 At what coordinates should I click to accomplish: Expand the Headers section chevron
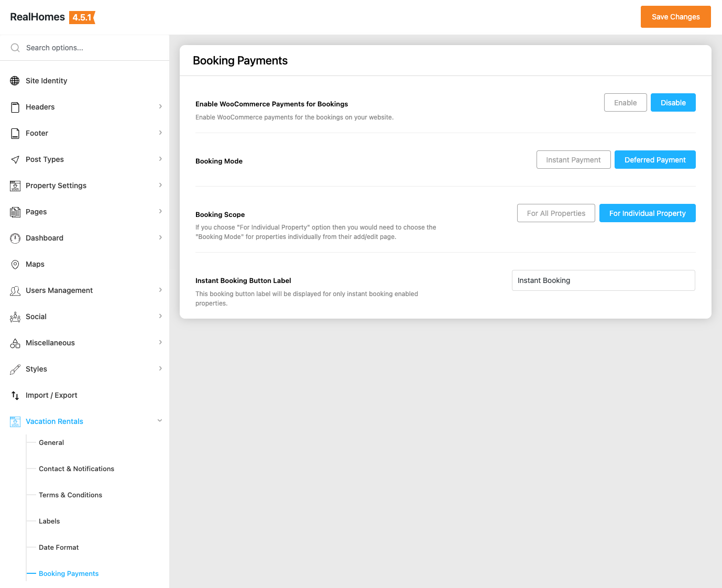[x=160, y=106]
